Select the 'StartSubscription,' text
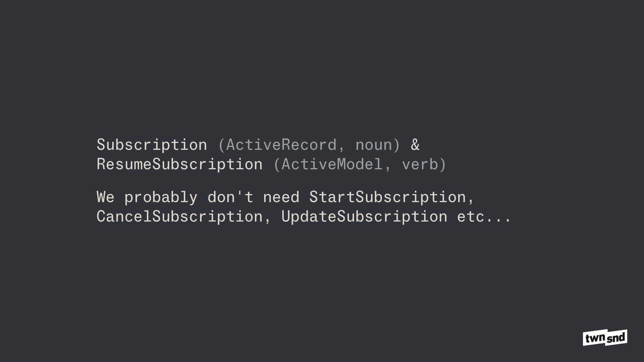This screenshot has width=644, height=362. tap(391, 197)
